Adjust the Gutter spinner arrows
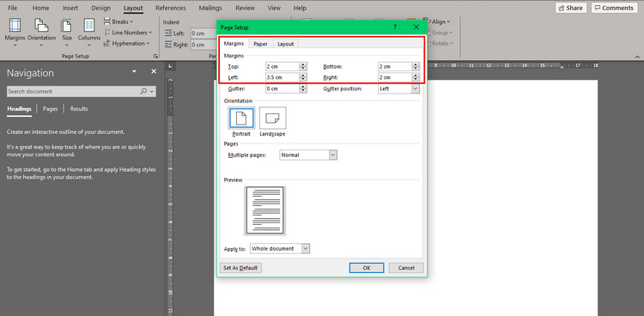644x316 pixels. [303, 88]
